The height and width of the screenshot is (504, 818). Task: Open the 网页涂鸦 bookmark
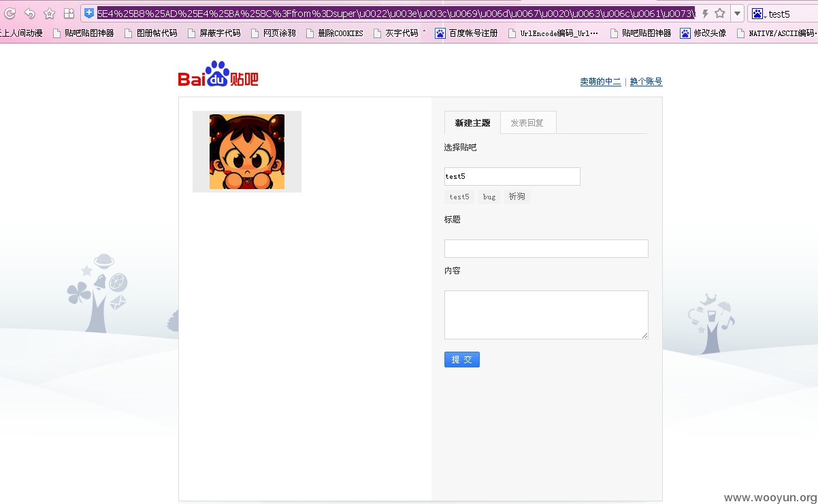pos(273,33)
